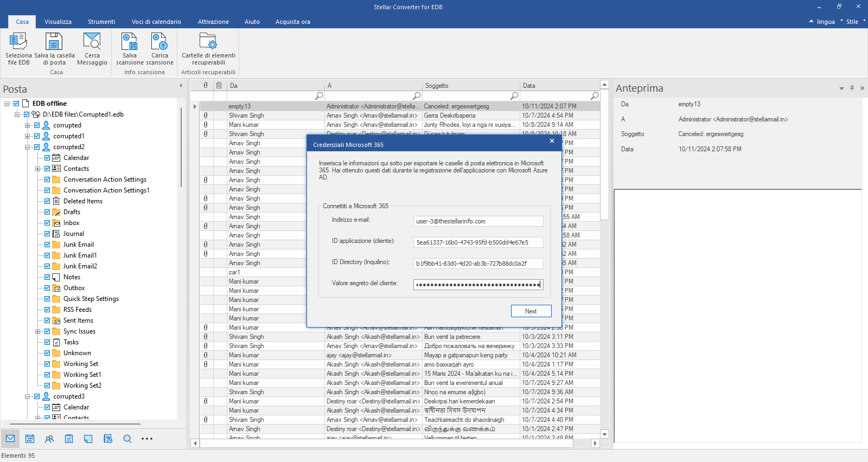Toggle the Drafts folder checkbox

47,211
